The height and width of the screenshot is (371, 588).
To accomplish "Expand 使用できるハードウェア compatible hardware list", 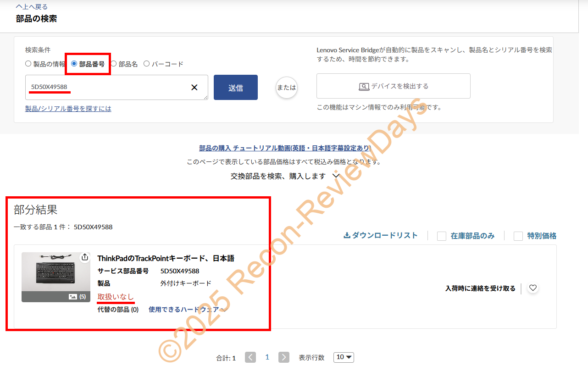I will tap(188, 310).
